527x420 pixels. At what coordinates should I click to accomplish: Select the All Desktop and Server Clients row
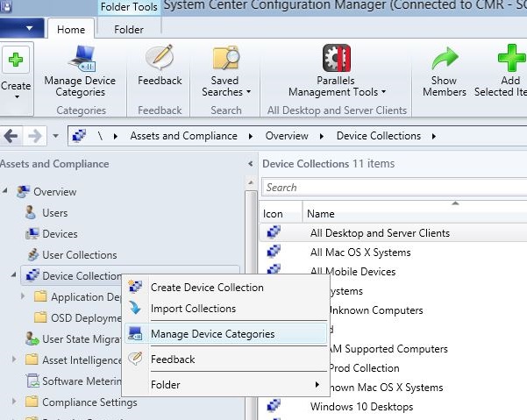380,233
